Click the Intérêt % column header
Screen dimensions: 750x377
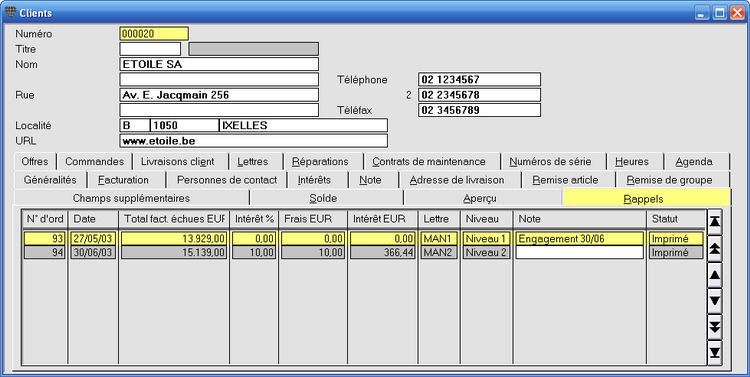(254, 219)
